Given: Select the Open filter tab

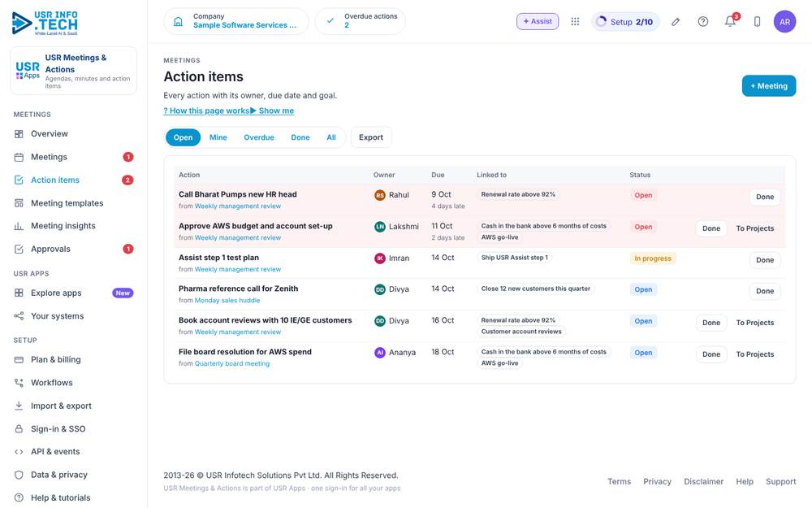Looking at the screenshot, I should point(183,137).
